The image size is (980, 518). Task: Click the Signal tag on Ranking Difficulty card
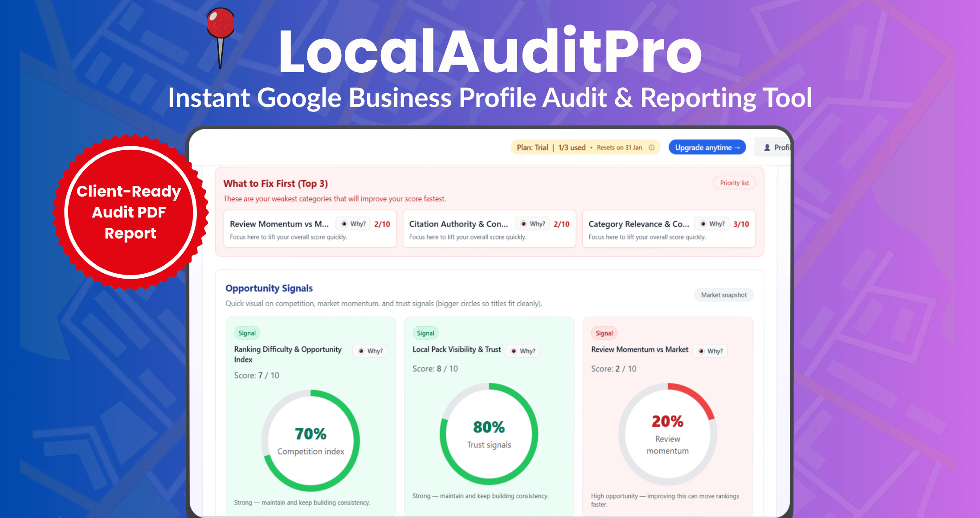pos(247,333)
